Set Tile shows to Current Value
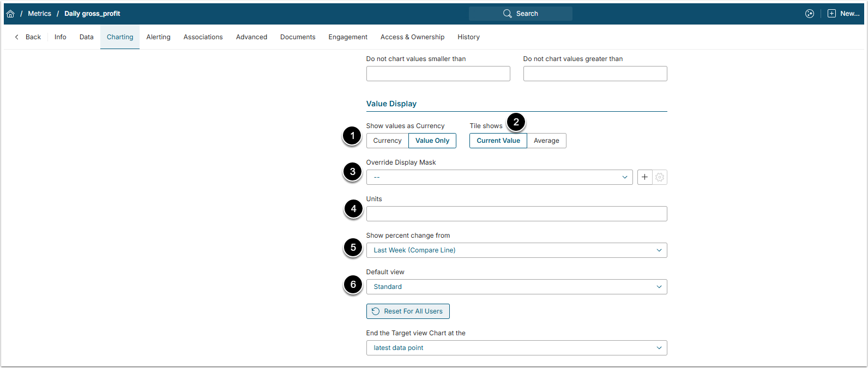This screenshot has width=868, height=368. coord(498,141)
